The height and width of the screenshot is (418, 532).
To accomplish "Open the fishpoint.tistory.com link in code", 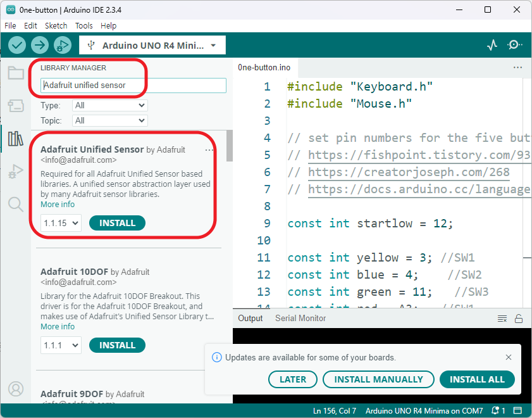I will coord(419,155).
